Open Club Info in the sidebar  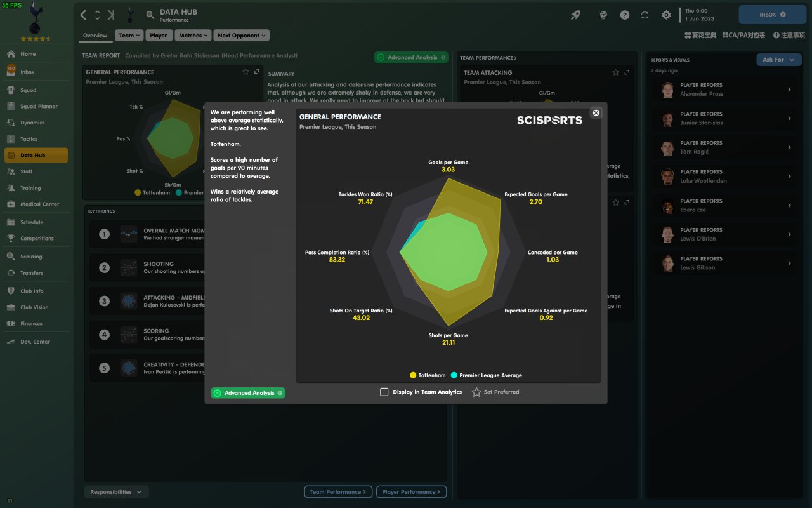[36, 291]
